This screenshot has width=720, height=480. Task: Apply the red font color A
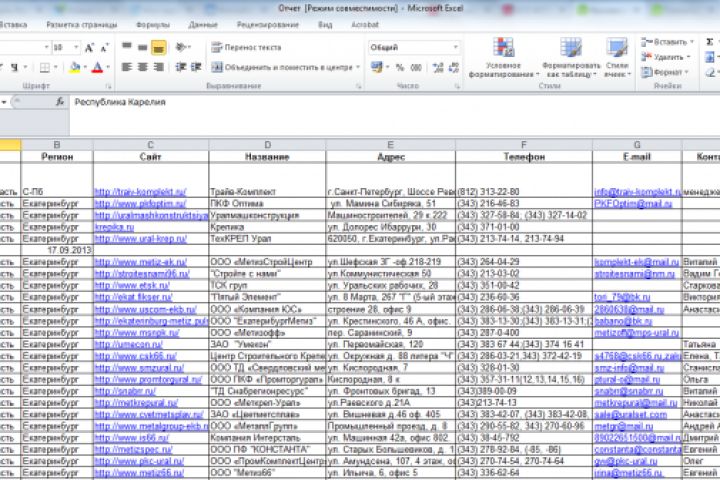pos(97,68)
